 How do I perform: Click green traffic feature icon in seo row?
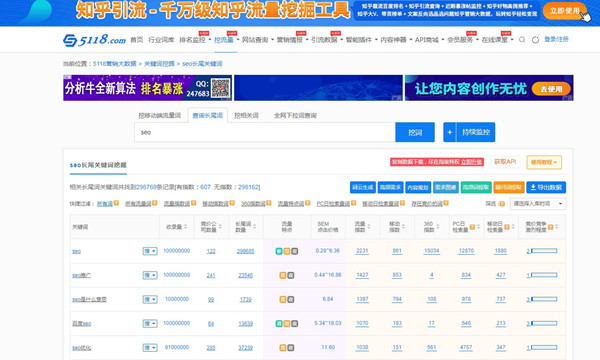click(279, 251)
